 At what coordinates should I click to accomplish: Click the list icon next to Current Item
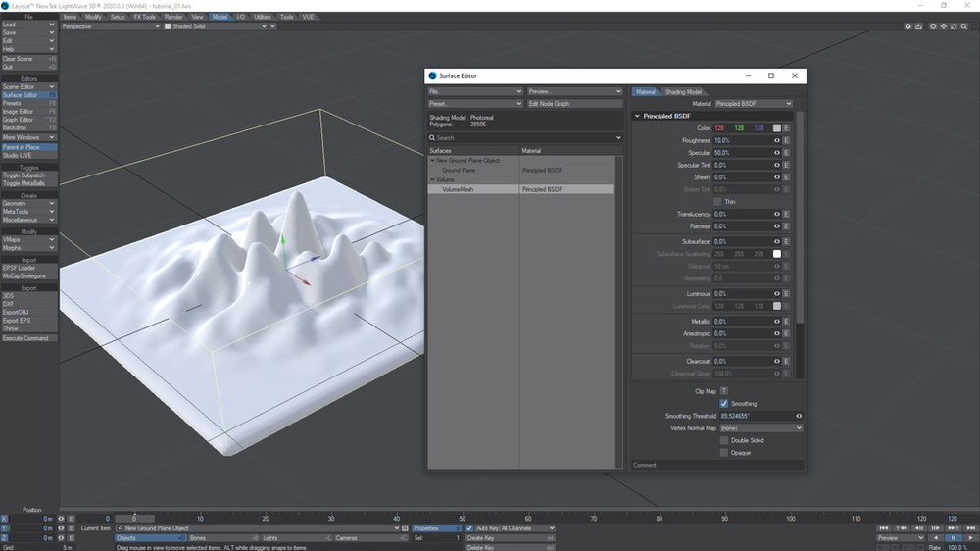point(405,528)
